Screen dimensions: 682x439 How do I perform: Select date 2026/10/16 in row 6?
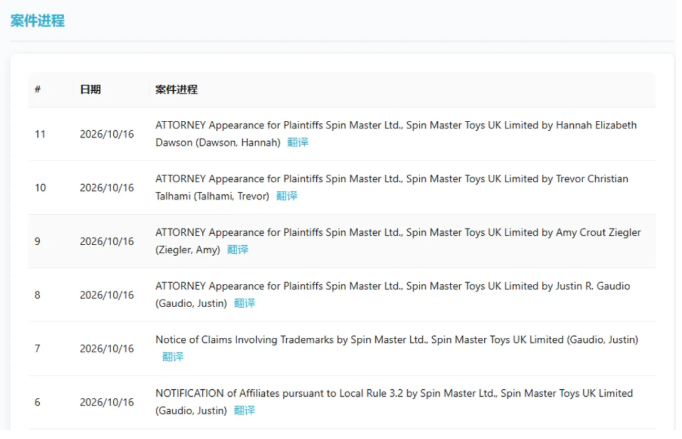click(107, 402)
